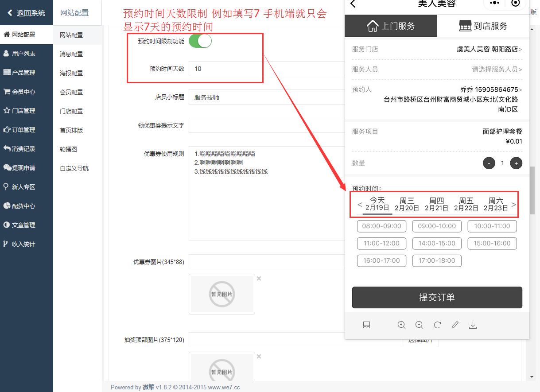Decrease quantity with minus button
This screenshot has width=540, height=392.
(489, 163)
